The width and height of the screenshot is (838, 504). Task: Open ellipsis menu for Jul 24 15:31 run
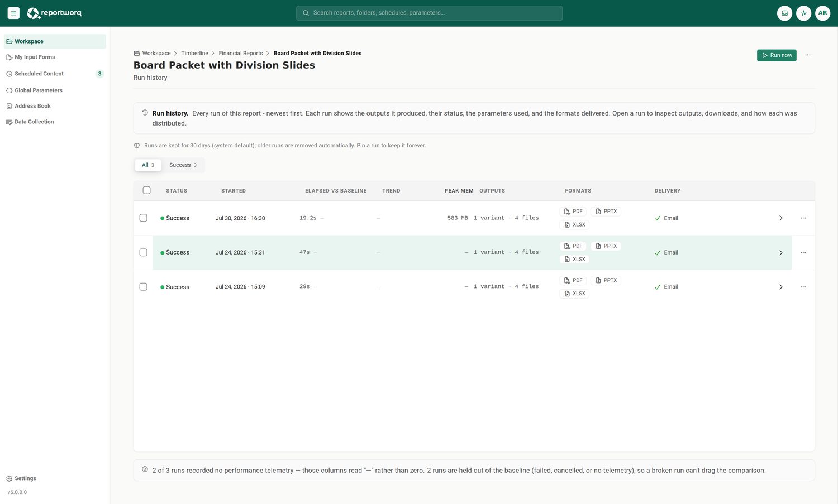point(803,253)
